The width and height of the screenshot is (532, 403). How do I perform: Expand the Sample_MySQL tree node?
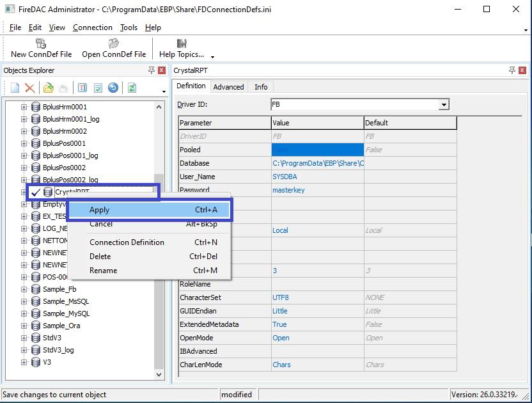click(24, 313)
